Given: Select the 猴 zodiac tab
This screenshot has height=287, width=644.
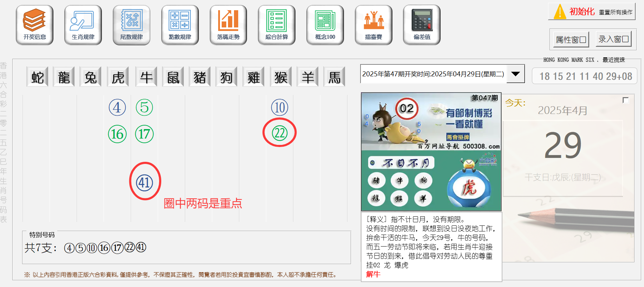Looking at the screenshot, I should 281,77.
